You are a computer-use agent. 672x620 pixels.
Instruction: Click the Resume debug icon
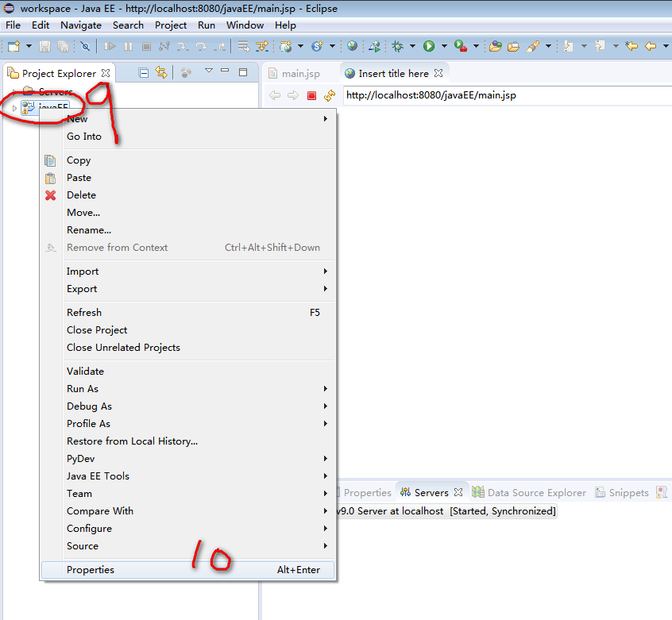[110, 46]
